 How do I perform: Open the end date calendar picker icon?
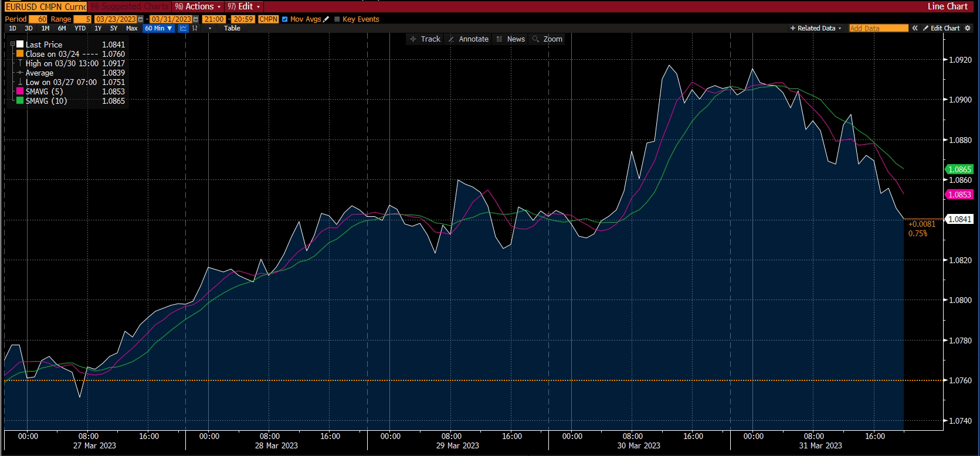[196, 19]
